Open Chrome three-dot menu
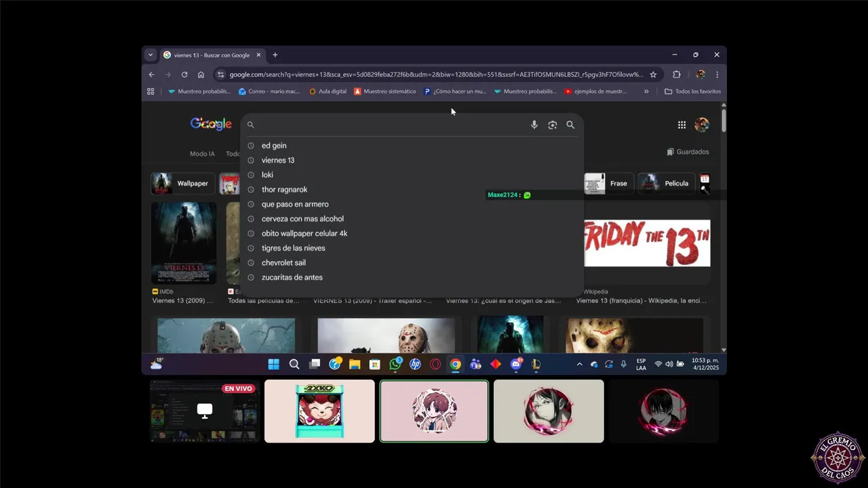This screenshot has height=488, width=868. point(717,75)
